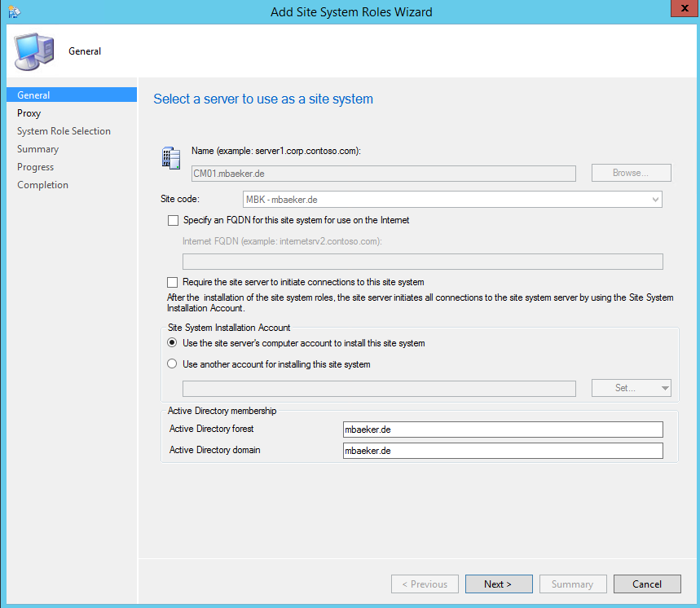Click Next to continue the wizard
Screen dimensions: 700x608
coord(499,584)
